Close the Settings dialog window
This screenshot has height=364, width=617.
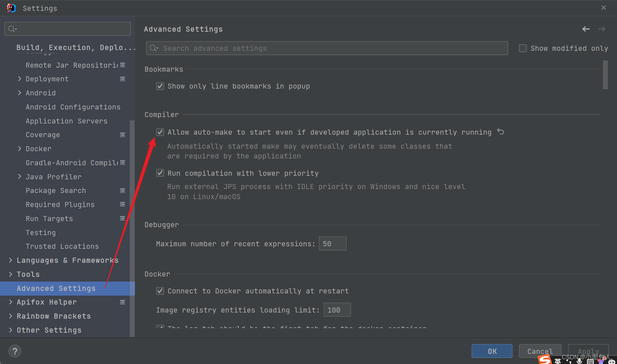tap(604, 8)
